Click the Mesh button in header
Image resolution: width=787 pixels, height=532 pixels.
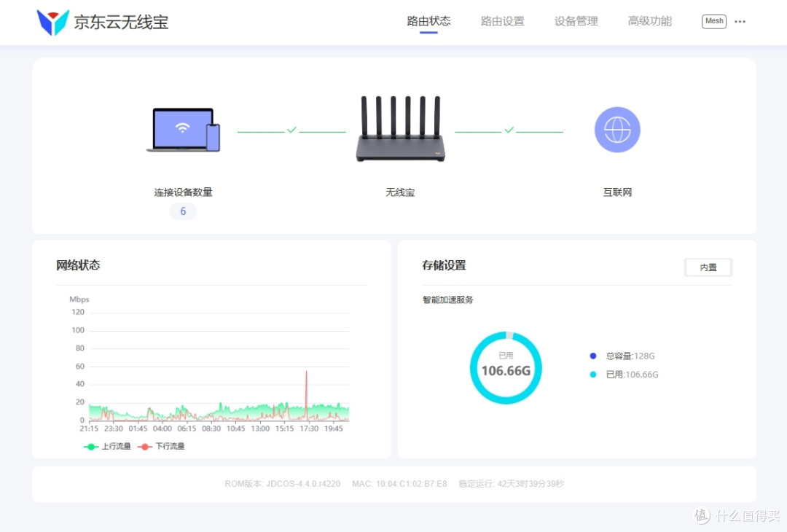[714, 21]
